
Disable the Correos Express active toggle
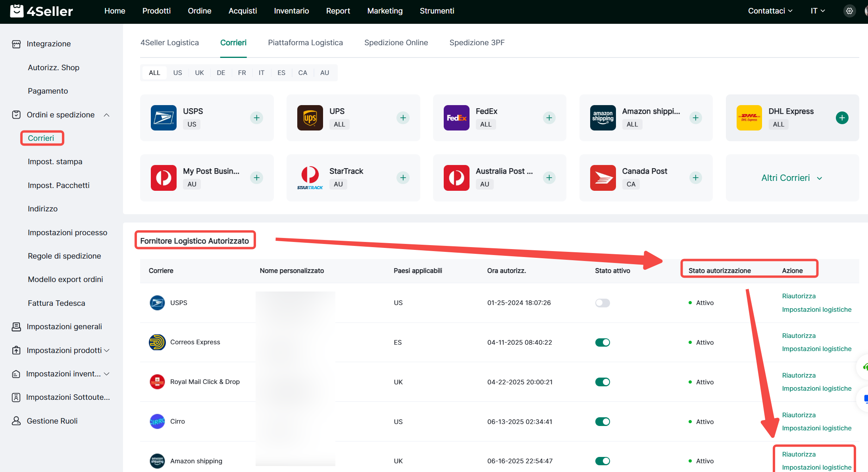coord(602,342)
